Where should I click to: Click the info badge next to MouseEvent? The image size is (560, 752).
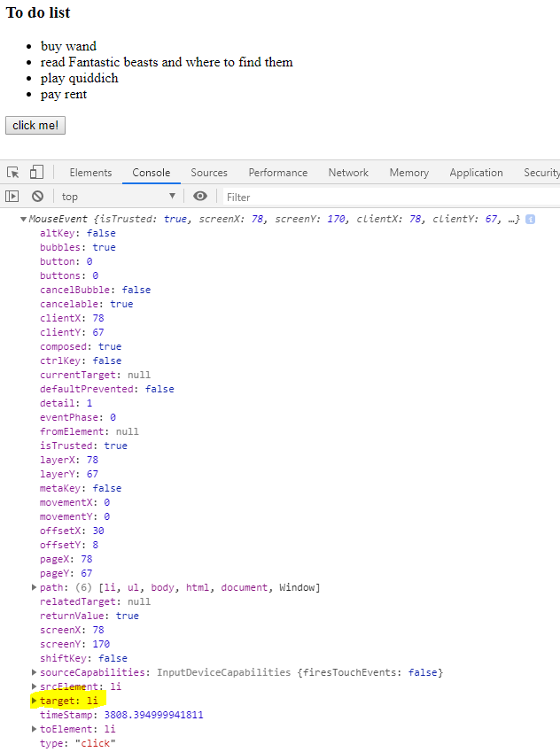point(530,219)
